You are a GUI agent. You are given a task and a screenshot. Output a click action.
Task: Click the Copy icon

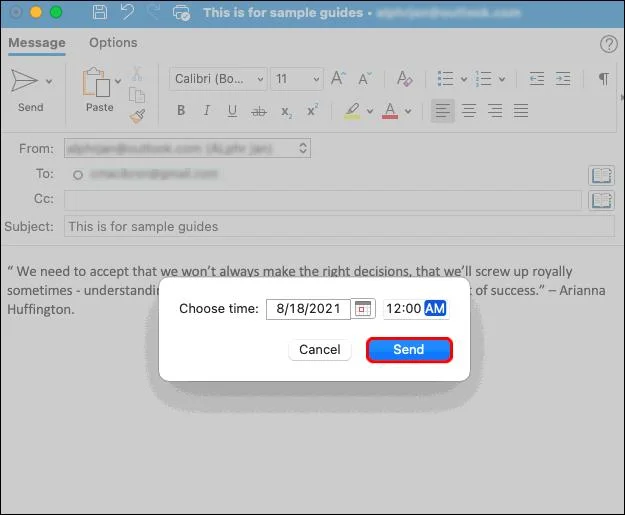(137, 96)
